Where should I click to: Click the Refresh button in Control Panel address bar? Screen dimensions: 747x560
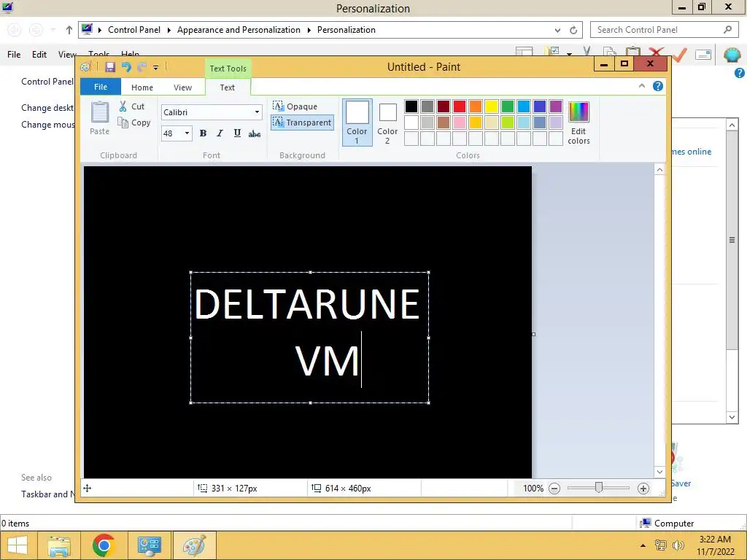573,30
